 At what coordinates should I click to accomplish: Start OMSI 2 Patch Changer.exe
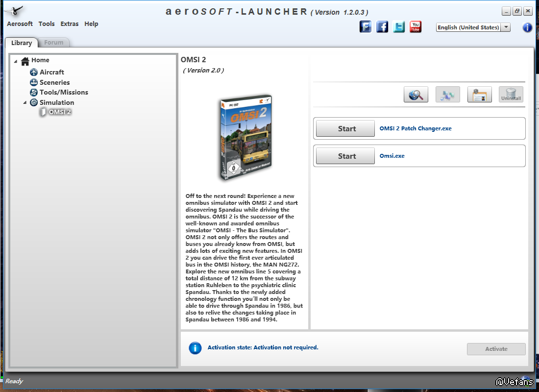point(345,128)
